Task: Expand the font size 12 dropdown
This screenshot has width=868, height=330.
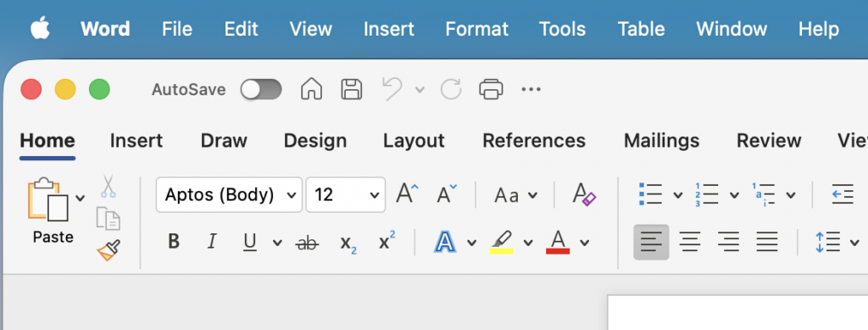Action: pyautogui.click(x=346, y=195)
